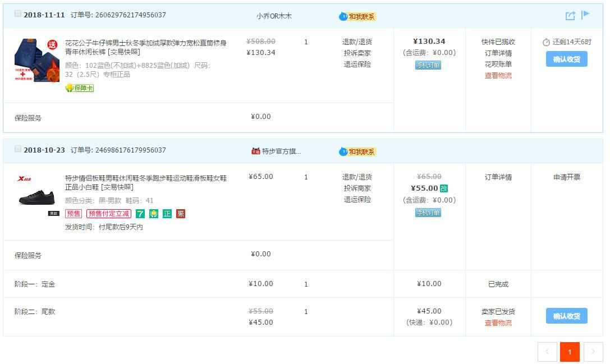The height and width of the screenshot is (364, 610).
Task: Click the share order icon on order 2018-11-11
Action: (570, 15)
